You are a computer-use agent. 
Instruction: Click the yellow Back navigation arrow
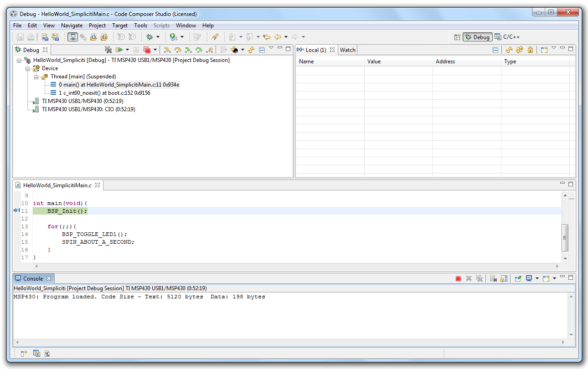[x=278, y=37]
